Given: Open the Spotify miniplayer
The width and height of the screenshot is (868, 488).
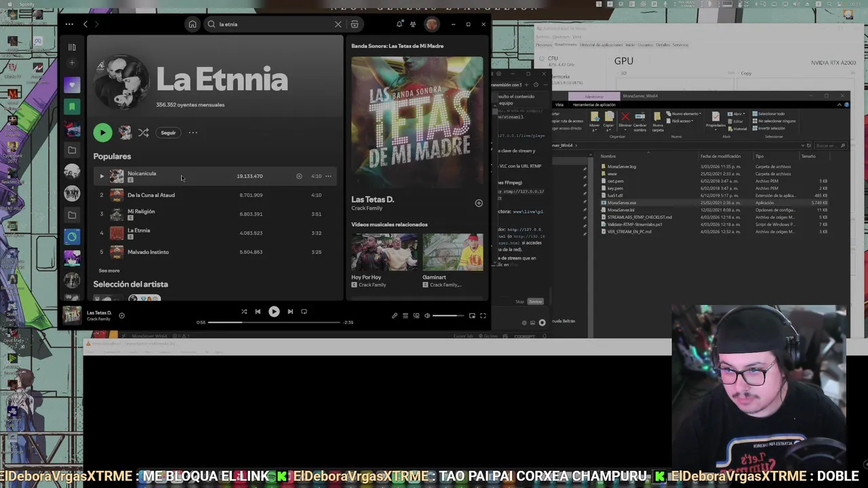Looking at the screenshot, I should pyautogui.click(x=472, y=316).
